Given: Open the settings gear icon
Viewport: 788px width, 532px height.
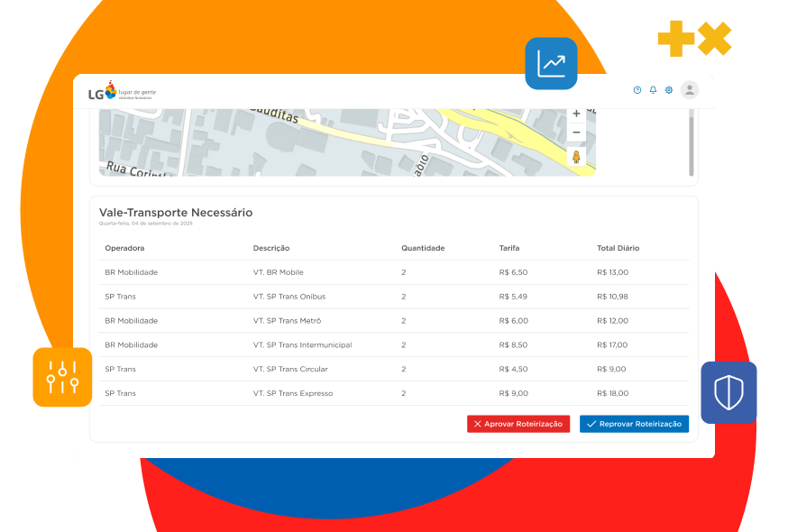Looking at the screenshot, I should pyautogui.click(x=668, y=89).
